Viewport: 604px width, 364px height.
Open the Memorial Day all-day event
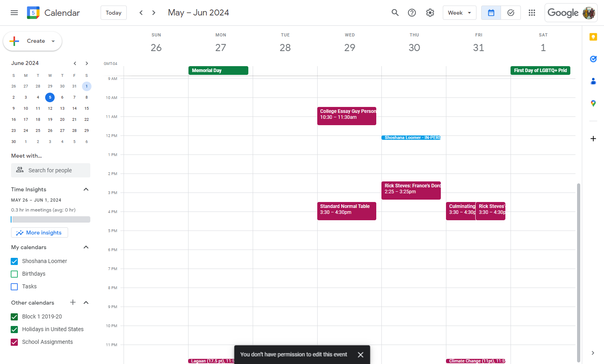click(218, 71)
